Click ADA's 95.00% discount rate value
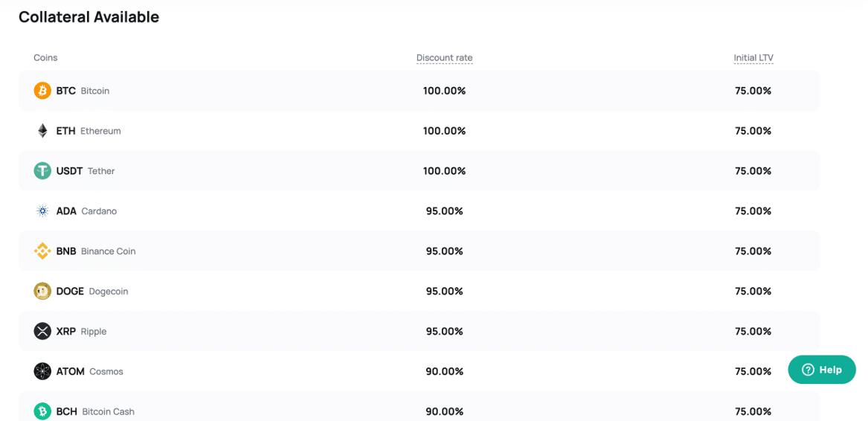This screenshot has height=421, width=868. click(445, 211)
